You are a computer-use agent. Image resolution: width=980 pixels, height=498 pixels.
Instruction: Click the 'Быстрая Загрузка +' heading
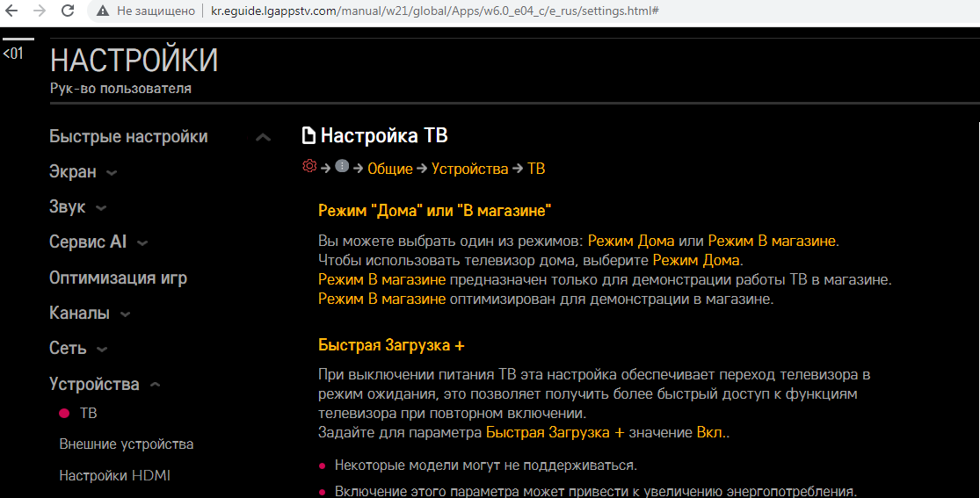pos(391,345)
